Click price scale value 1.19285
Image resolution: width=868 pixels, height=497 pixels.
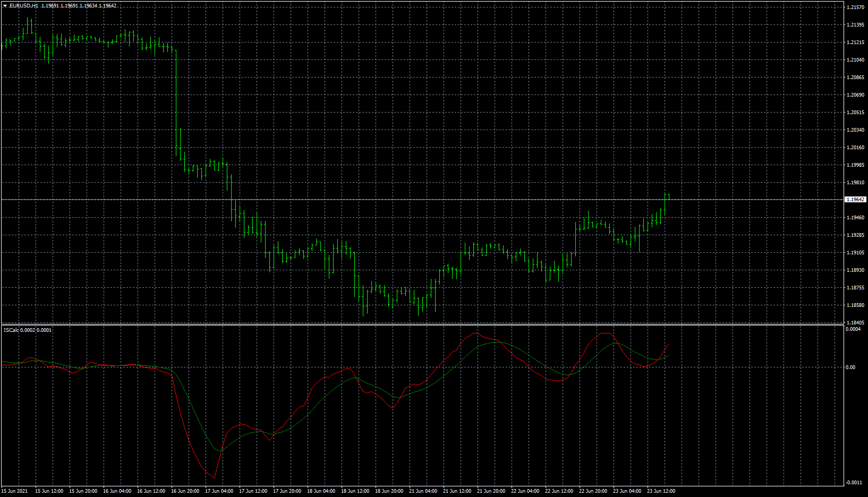coord(855,235)
